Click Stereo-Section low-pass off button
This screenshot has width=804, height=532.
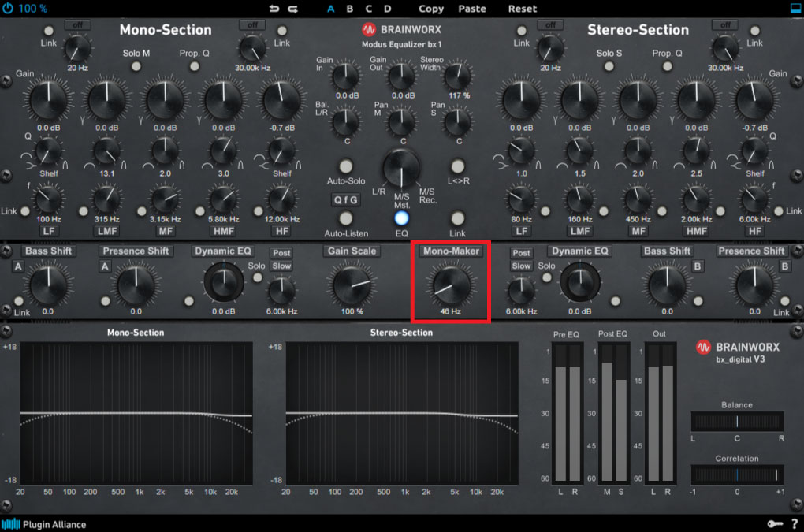click(725, 24)
